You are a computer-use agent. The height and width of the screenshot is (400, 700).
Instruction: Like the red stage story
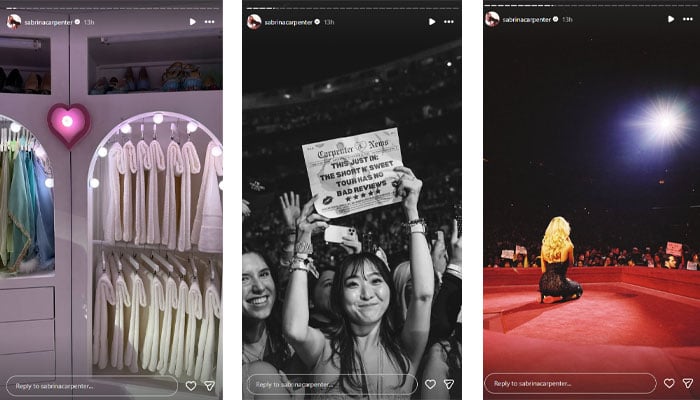tap(669, 383)
